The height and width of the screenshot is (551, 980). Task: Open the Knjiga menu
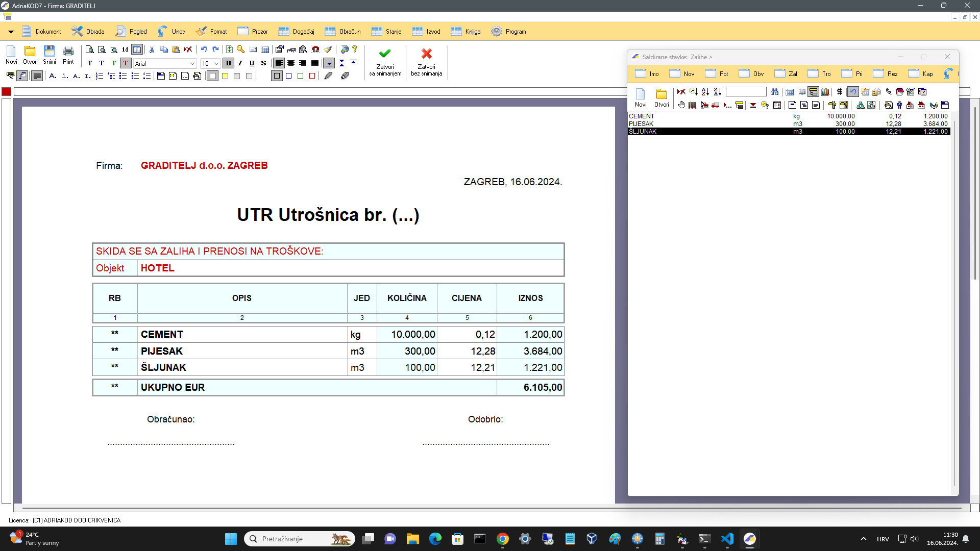466,32
